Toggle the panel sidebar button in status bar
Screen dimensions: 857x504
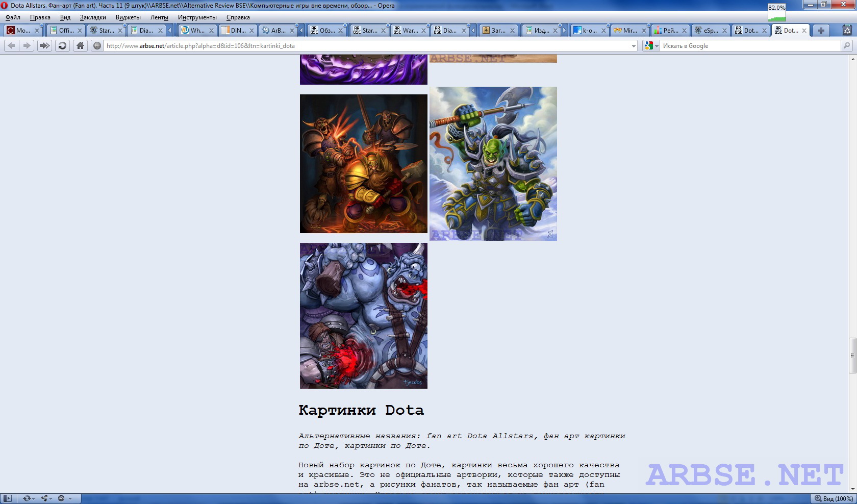[x=8, y=498]
